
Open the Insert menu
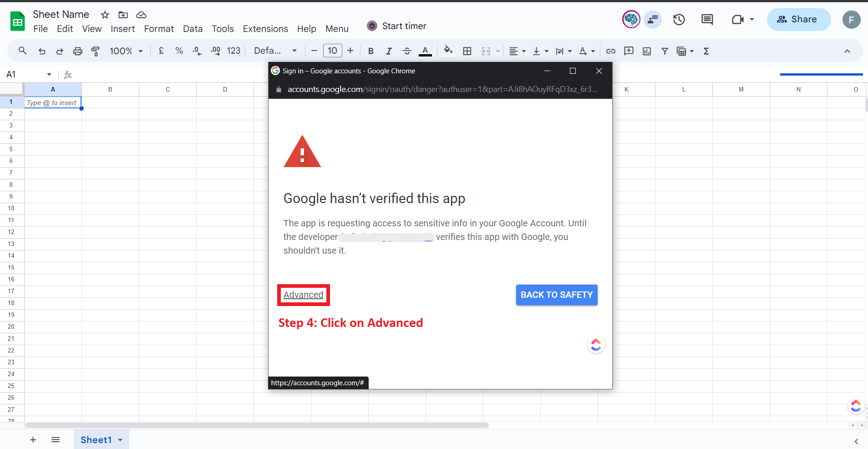(122, 29)
